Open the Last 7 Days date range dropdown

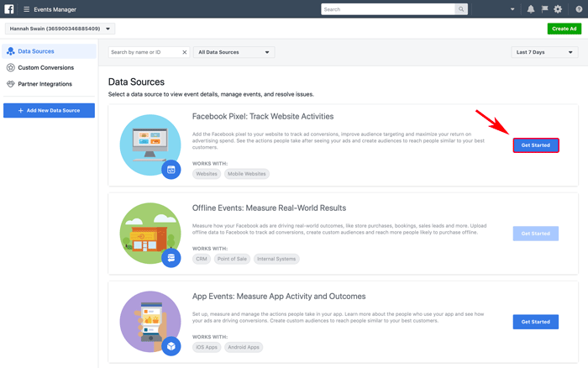tap(544, 52)
